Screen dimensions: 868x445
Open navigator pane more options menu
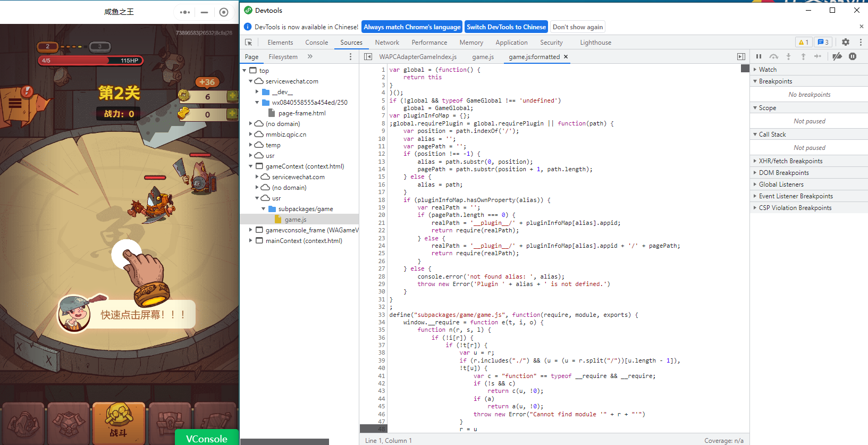coord(350,56)
